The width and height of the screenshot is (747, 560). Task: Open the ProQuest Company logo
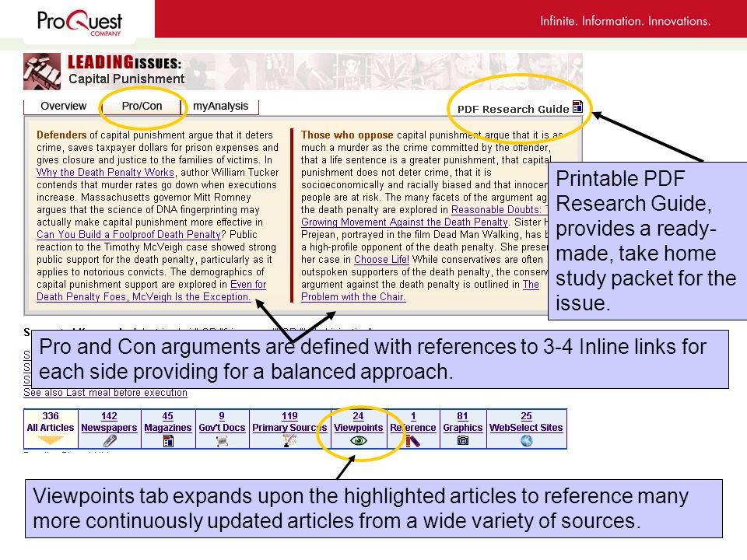click(79, 23)
